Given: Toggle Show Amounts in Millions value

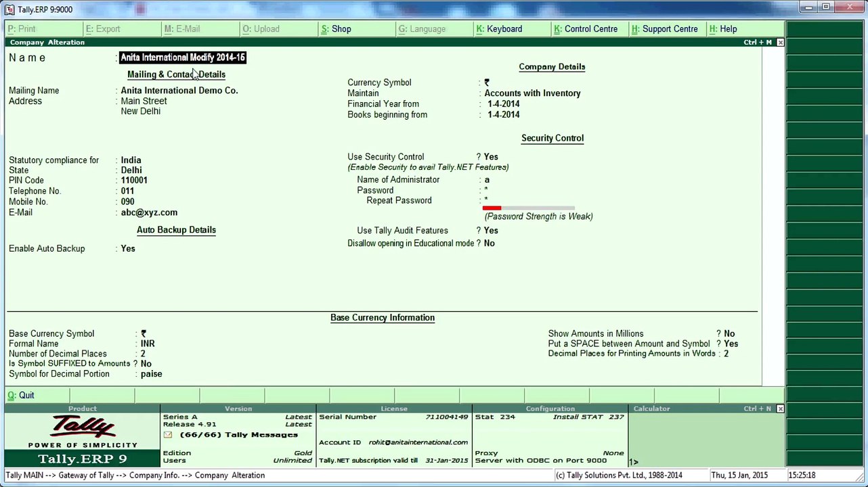Looking at the screenshot, I should [x=729, y=334].
